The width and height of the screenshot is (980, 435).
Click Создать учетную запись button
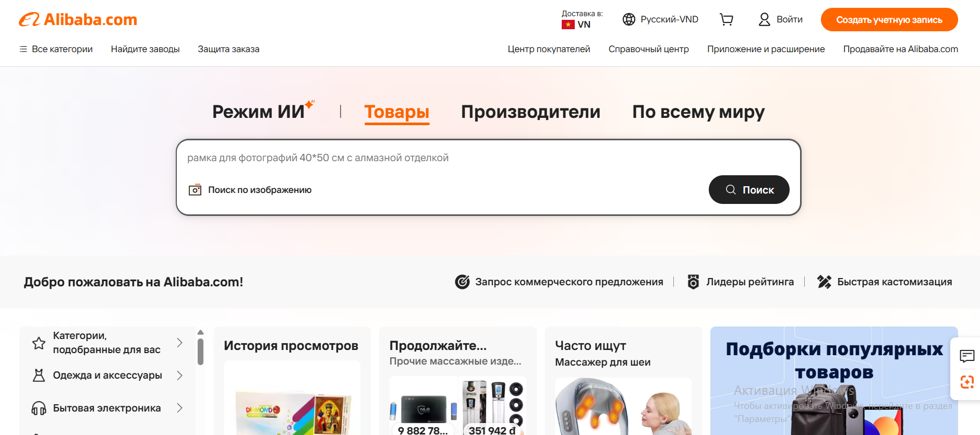coord(889,20)
